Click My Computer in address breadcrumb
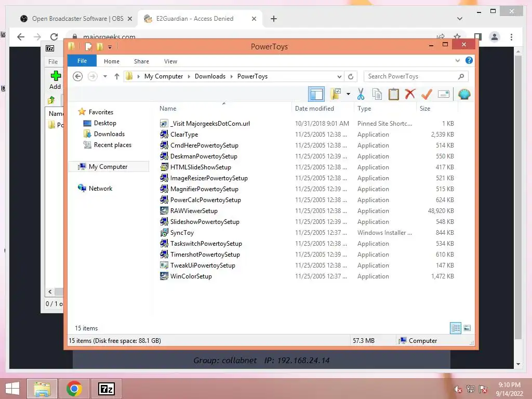 [x=164, y=76]
